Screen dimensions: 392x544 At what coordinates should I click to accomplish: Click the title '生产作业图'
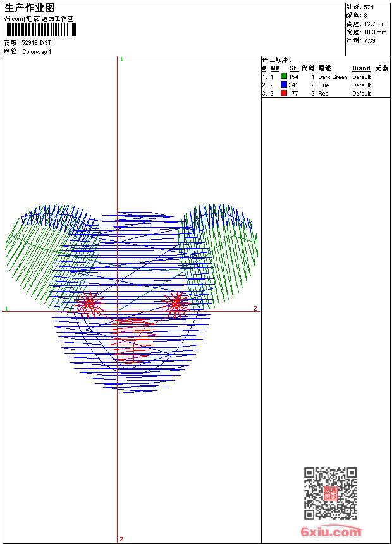(x=30, y=8)
